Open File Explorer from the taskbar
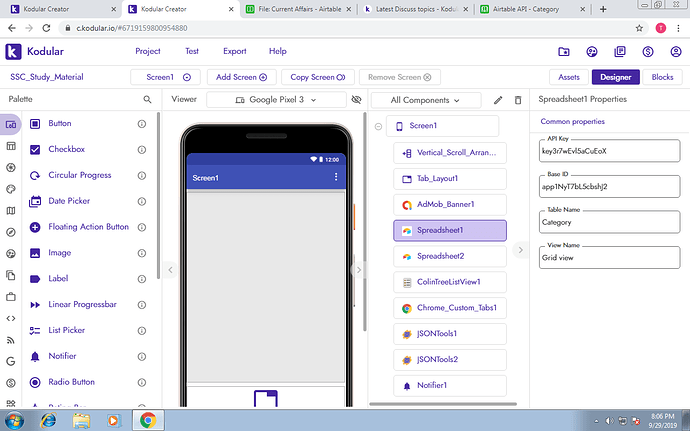Image resolution: width=690 pixels, height=431 pixels. tap(81, 420)
